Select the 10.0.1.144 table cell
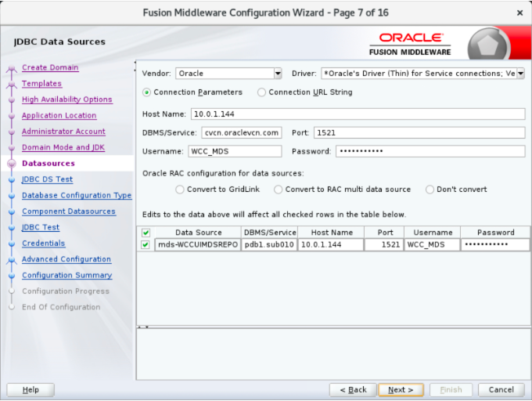 (x=331, y=245)
